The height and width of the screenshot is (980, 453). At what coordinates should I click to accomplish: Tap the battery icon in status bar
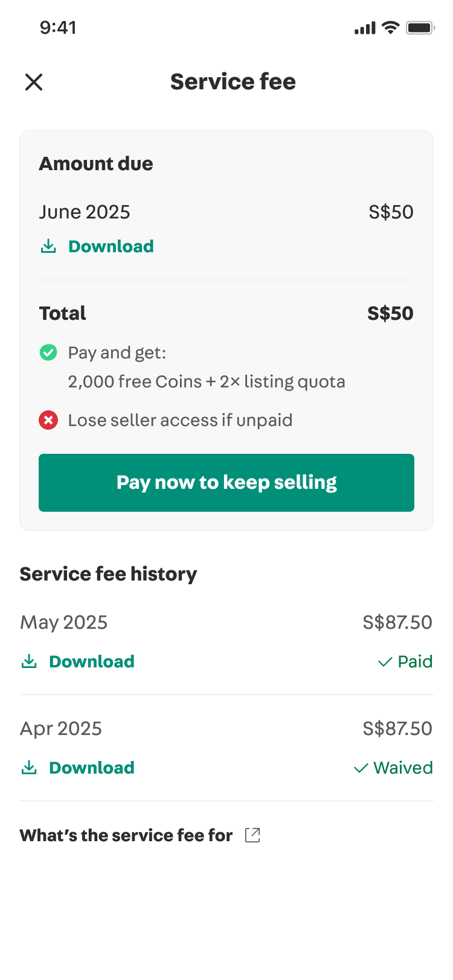(x=420, y=28)
